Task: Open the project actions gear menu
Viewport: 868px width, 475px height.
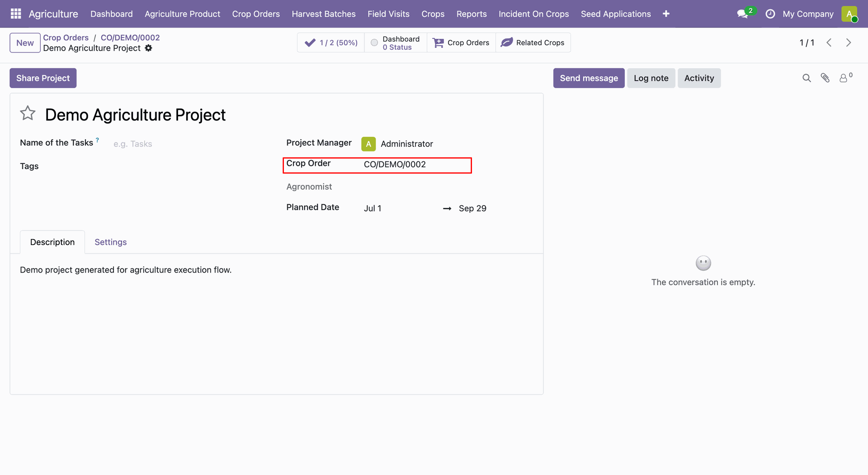Action: coord(148,48)
